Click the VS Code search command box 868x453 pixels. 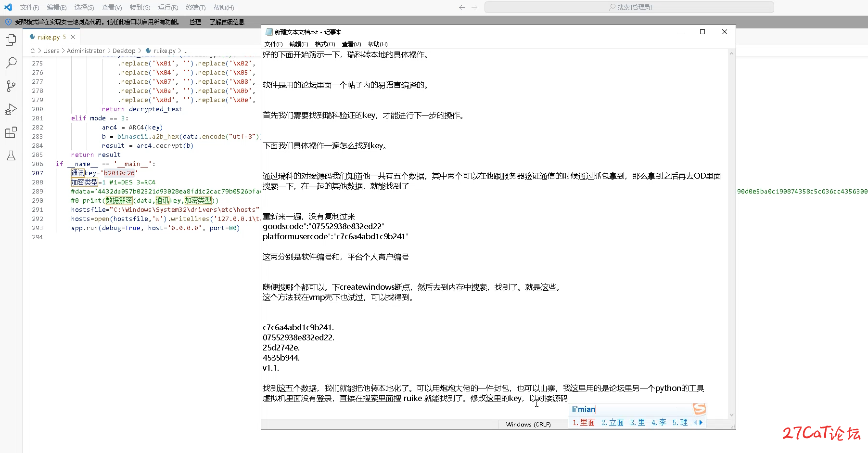tap(629, 7)
